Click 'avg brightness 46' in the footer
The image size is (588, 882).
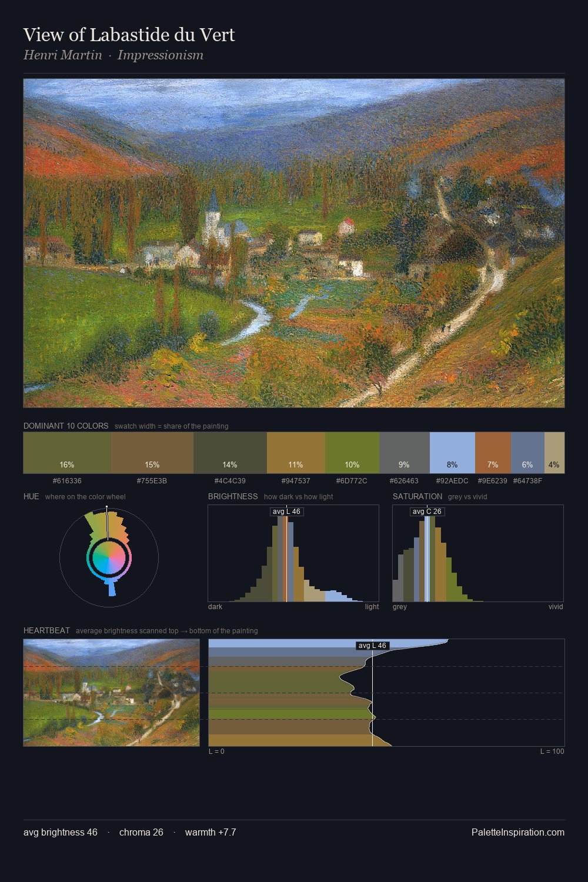pyautogui.click(x=61, y=832)
